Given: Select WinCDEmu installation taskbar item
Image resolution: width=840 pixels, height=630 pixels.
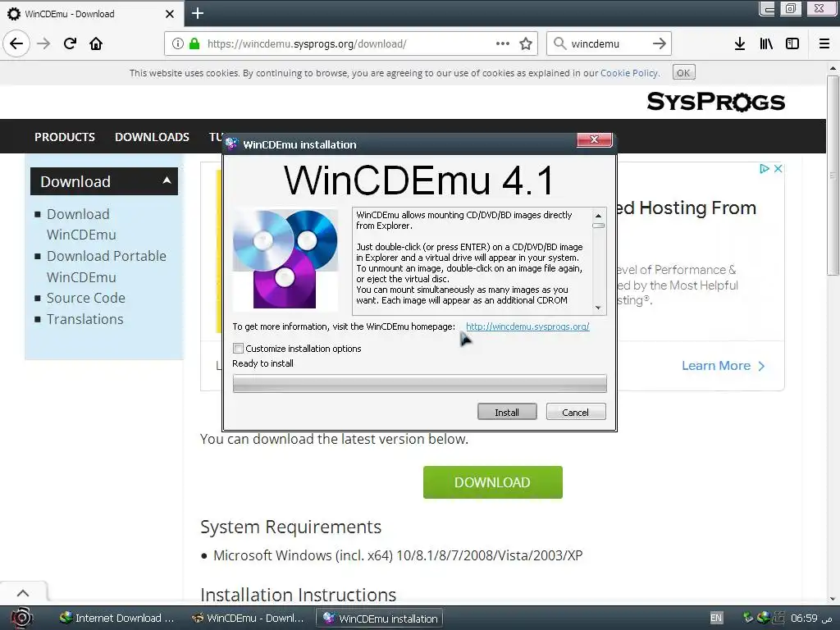Looking at the screenshot, I should (x=380, y=618).
